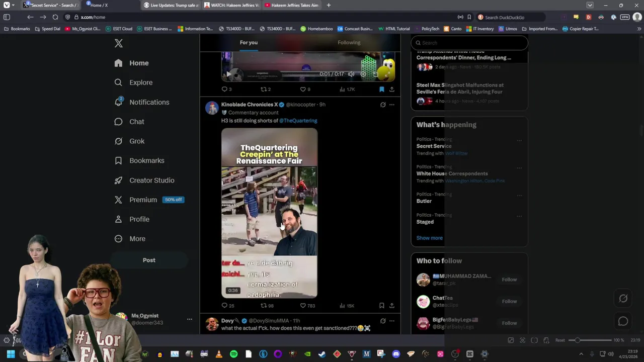The image size is (644, 362).
Task: Open settings gear on top video
Action: click(x=363, y=74)
